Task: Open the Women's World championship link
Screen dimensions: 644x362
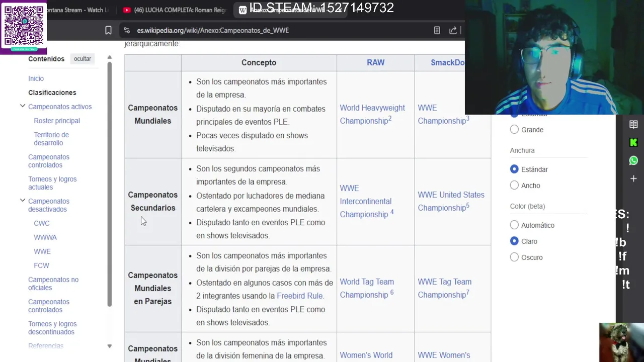Action: (366, 355)
